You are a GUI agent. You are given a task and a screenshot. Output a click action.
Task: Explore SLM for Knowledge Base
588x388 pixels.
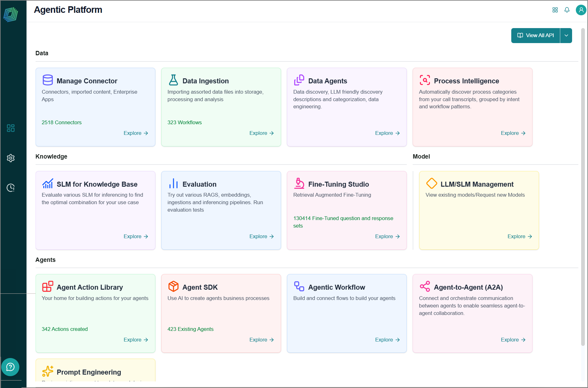(x=136, y=237)
